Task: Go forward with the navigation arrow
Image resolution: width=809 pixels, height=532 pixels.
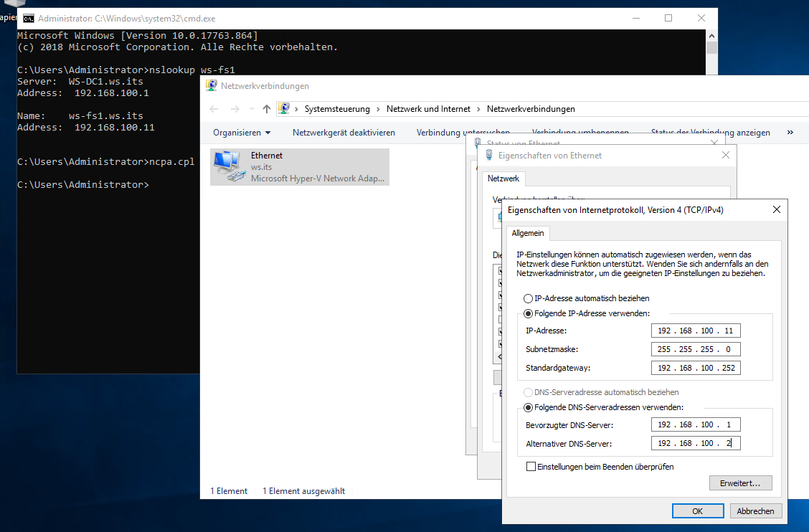Action: pos(235,109)
